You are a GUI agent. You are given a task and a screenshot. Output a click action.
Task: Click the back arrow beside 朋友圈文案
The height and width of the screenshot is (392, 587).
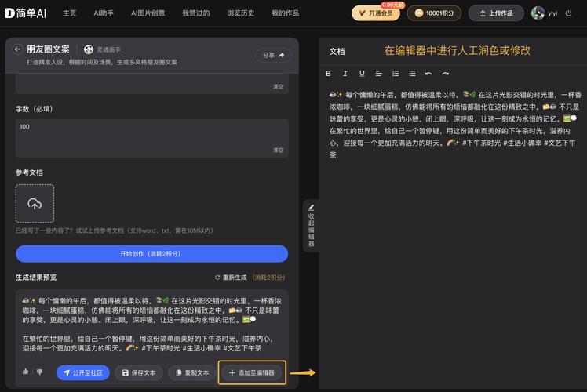(x=17, y=49)
